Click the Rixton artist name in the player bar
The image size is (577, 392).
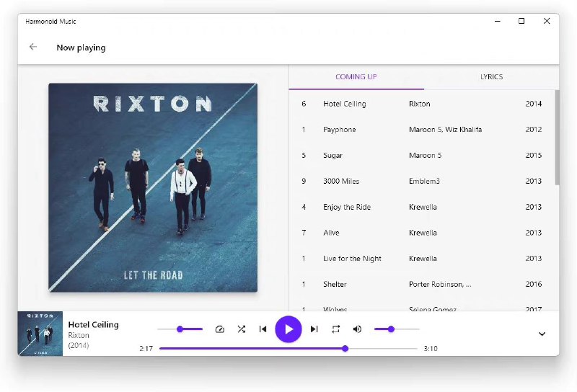coord(79,335)
